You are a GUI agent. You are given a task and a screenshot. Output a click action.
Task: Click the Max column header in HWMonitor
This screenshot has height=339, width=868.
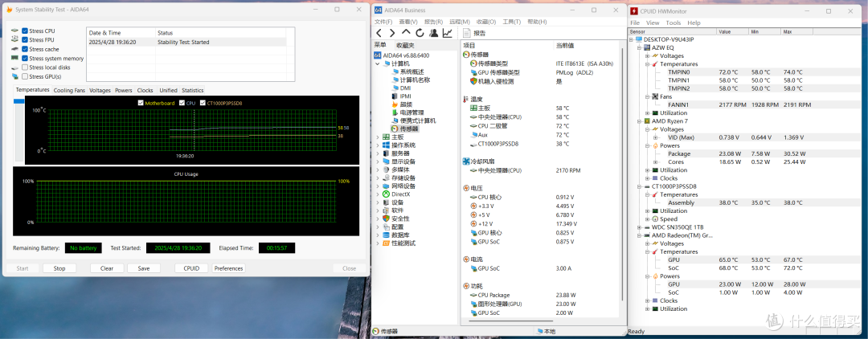(x=797, y=31)
